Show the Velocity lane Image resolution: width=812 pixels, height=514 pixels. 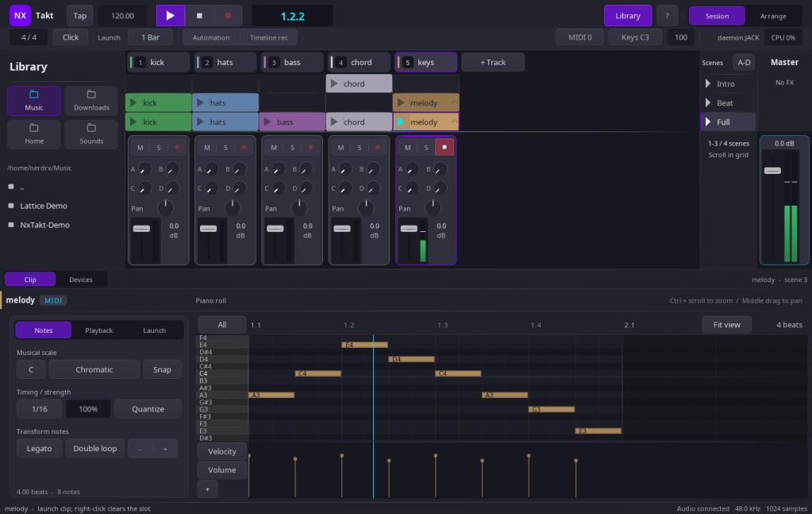point(222,451)
